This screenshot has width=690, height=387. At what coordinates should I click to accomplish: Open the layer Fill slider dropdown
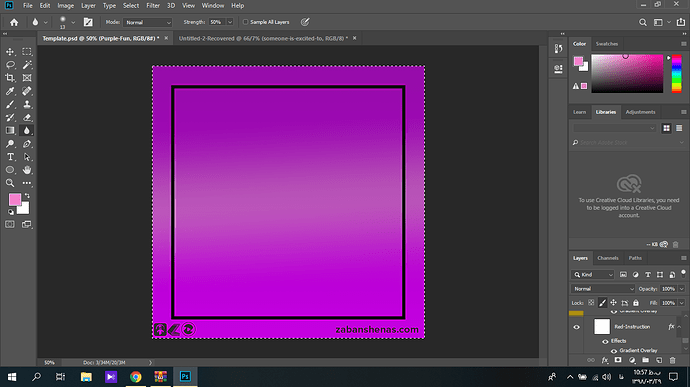682,303
